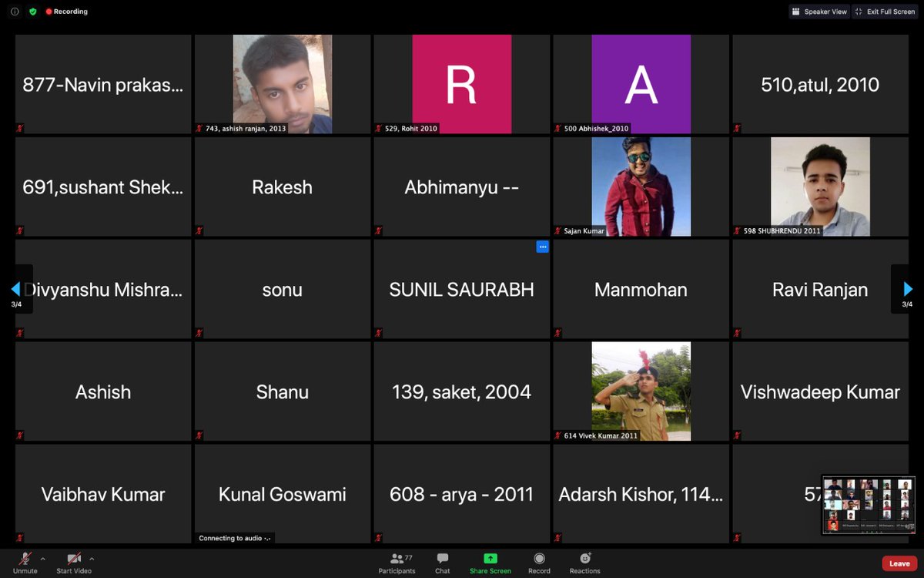Click the Ashish participant tile
This screenshot has height=578, width=924.
tap(103, 391)
